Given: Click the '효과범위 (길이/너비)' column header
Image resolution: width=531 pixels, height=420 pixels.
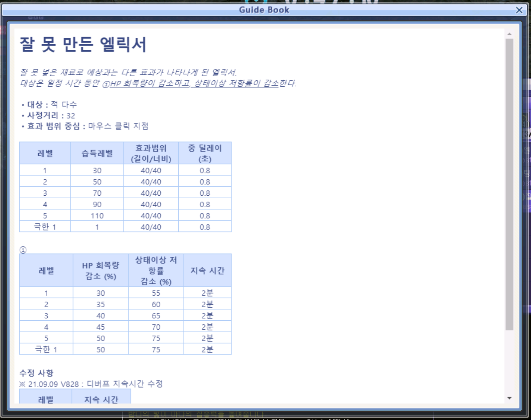Looking at the screenshot, I should (151, 153).
